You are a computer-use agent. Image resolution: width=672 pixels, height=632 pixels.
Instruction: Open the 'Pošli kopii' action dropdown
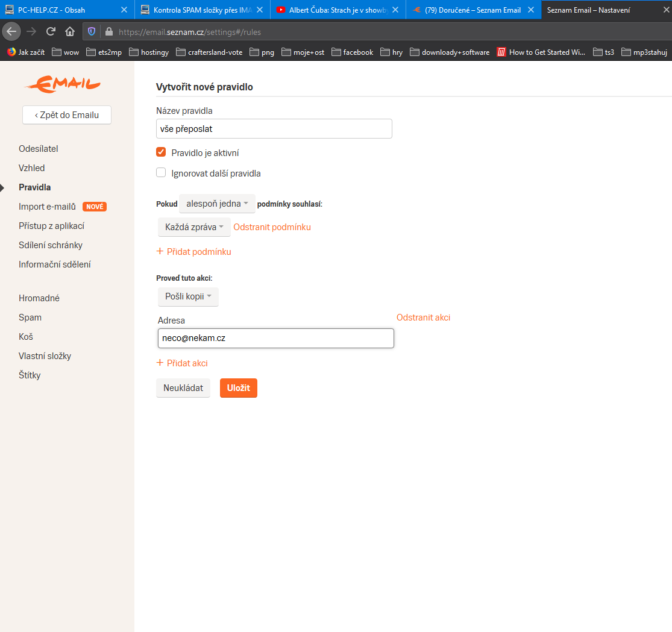(x=188, y=296)
